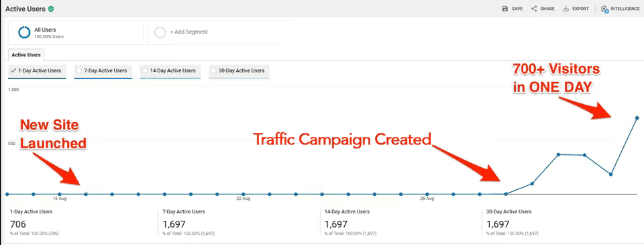The height and width of the screenshot is (245, 644).
Task: Click the 30-Day Active Users summary label
Action: [x=509, y=212]
